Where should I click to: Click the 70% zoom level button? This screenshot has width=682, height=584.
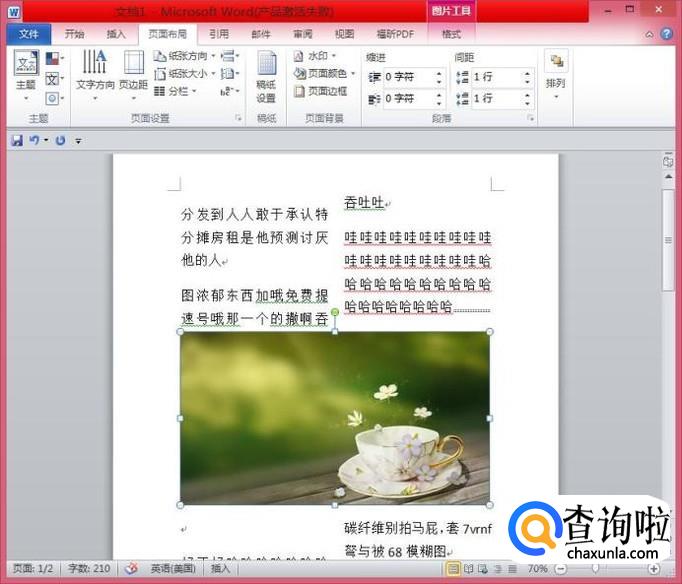[x=537, y=568]
